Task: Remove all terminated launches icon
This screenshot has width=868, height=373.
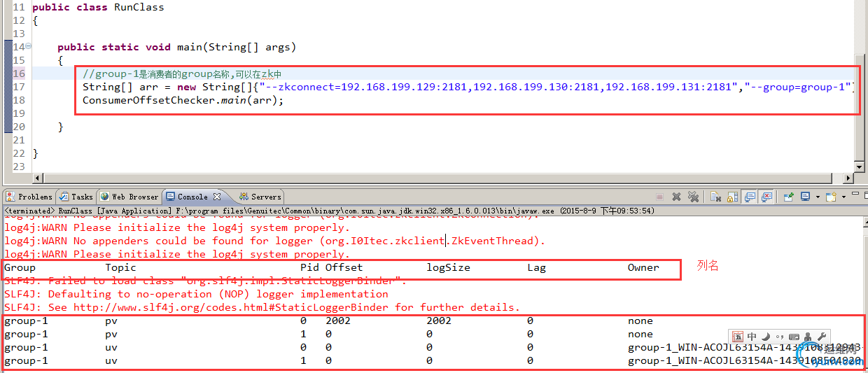Action: pos(693,197)
